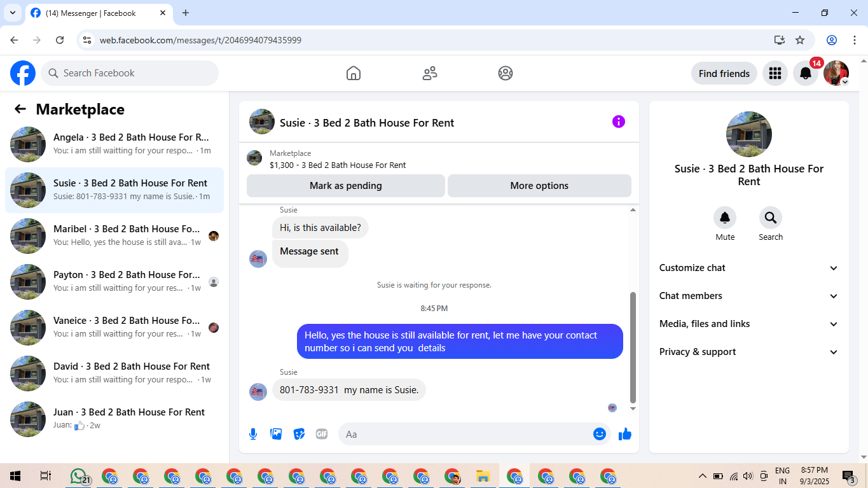This screenshot has height=488, width=868.
Task: Open the taskbar clock showing 8:57 PM
Action: pyautogui.click(x=814, y=476)
